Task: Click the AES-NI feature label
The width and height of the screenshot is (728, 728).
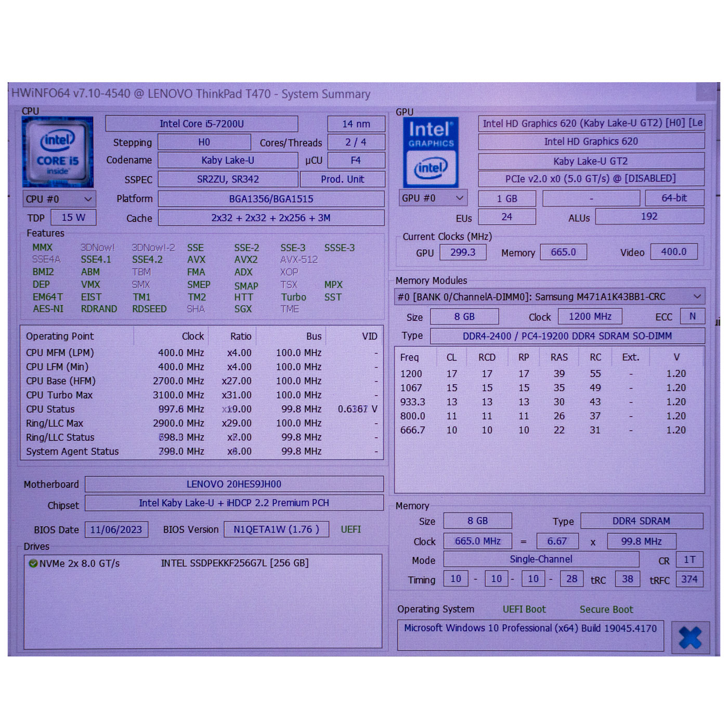Action: (x=48, y=309)
